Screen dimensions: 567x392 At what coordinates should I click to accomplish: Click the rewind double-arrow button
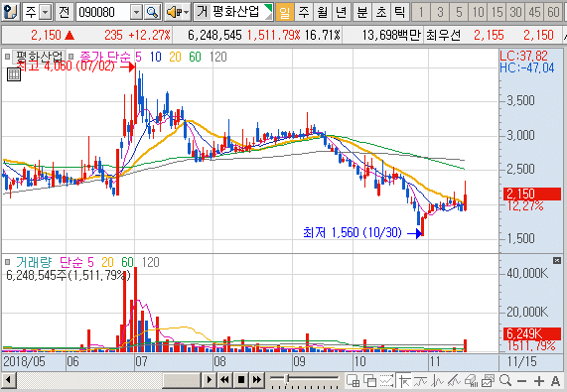tap(225, 380)
